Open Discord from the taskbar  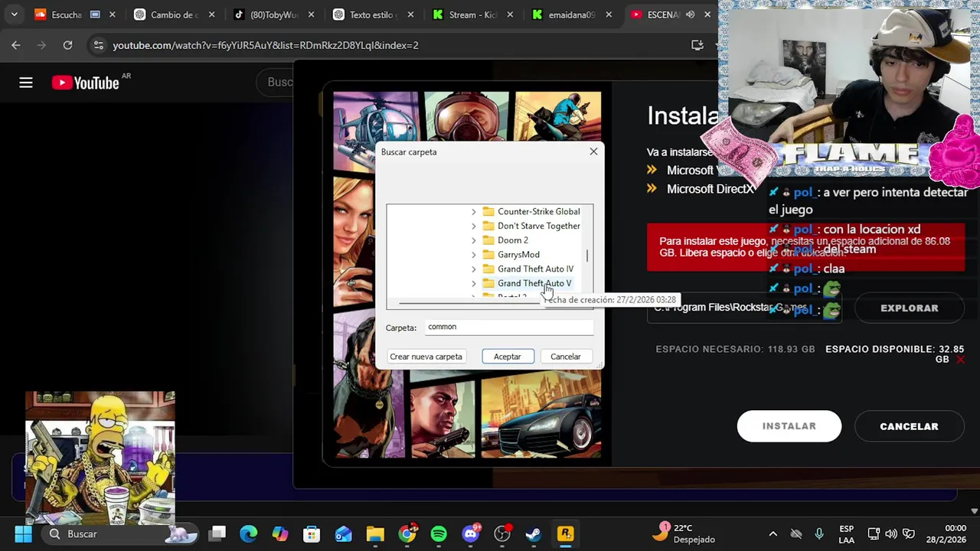point(471,533)
